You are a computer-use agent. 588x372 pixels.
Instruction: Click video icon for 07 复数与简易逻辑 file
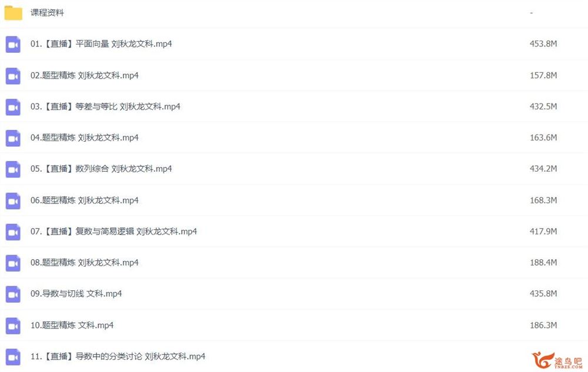tap(13, 232)
